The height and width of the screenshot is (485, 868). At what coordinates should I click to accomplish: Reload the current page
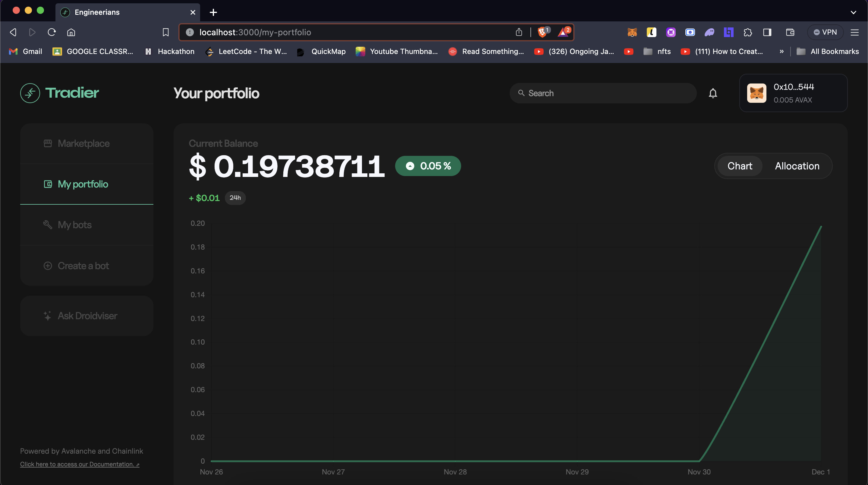52,32
